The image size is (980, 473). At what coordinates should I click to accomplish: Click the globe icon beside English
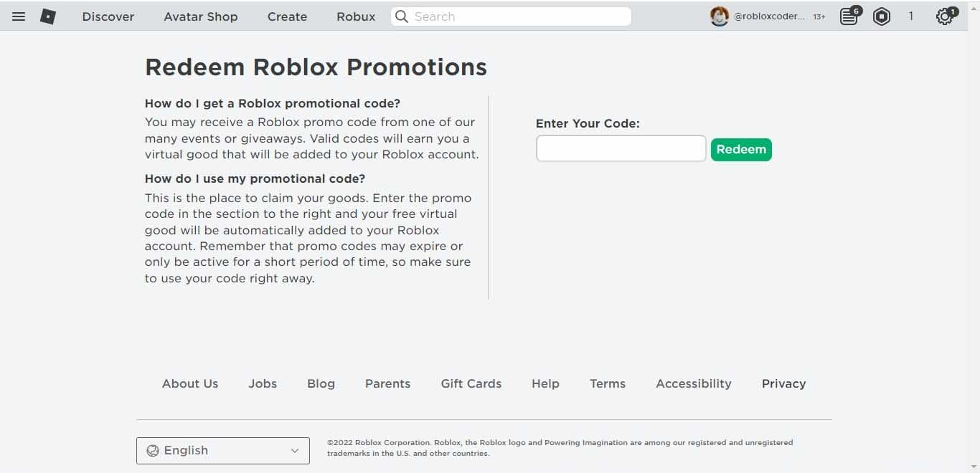[x=151, y=450]
